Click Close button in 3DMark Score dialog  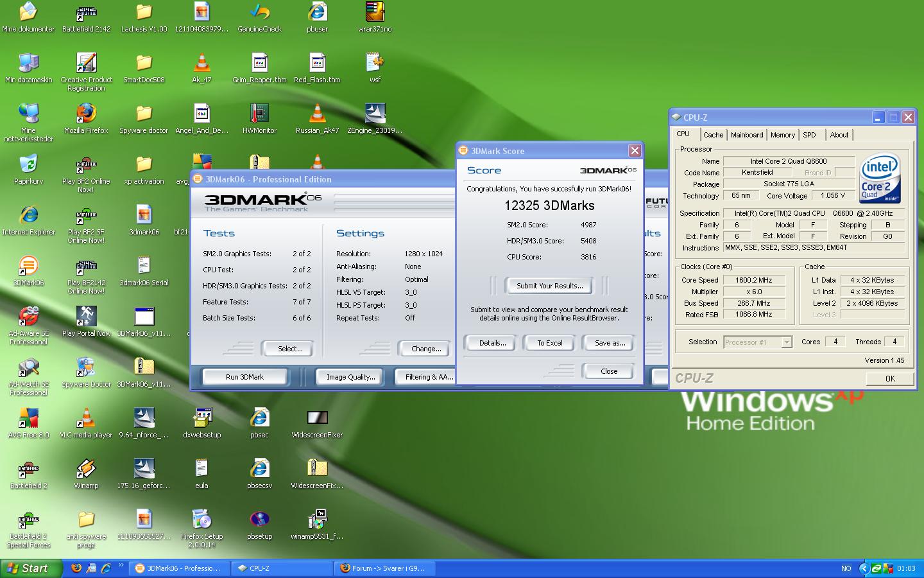pyautogui.click(x=608, y=371)
